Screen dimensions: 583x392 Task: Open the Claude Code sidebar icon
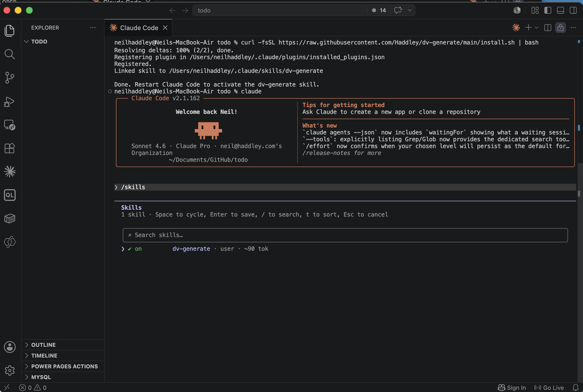[10, 172]
